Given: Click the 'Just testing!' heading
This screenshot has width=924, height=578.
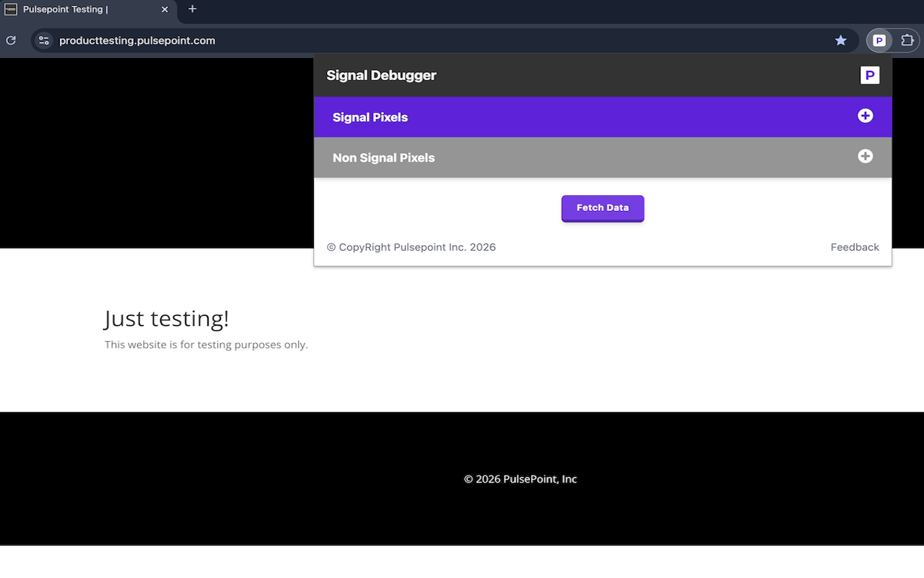Looking at the screenshot, I should [167, 318].
